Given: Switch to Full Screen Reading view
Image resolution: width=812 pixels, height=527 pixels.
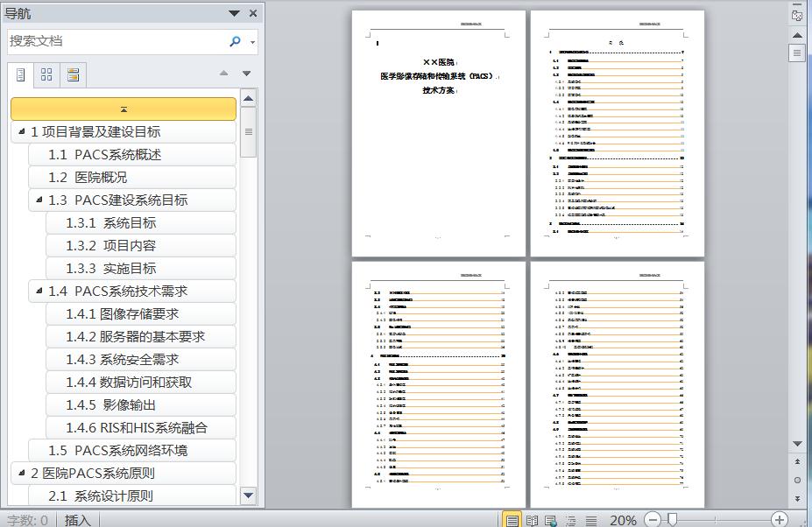Looking at the screenshot, I should tap(532, 520).
